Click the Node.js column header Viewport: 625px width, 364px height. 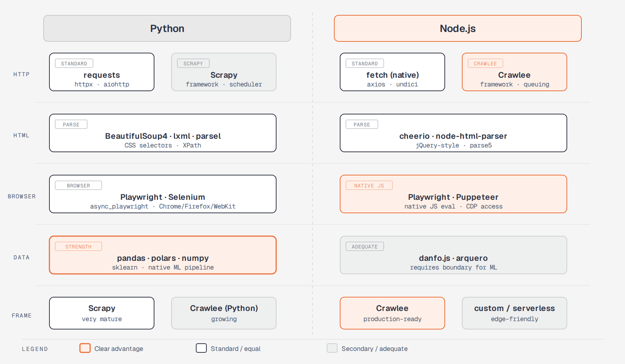458,28
